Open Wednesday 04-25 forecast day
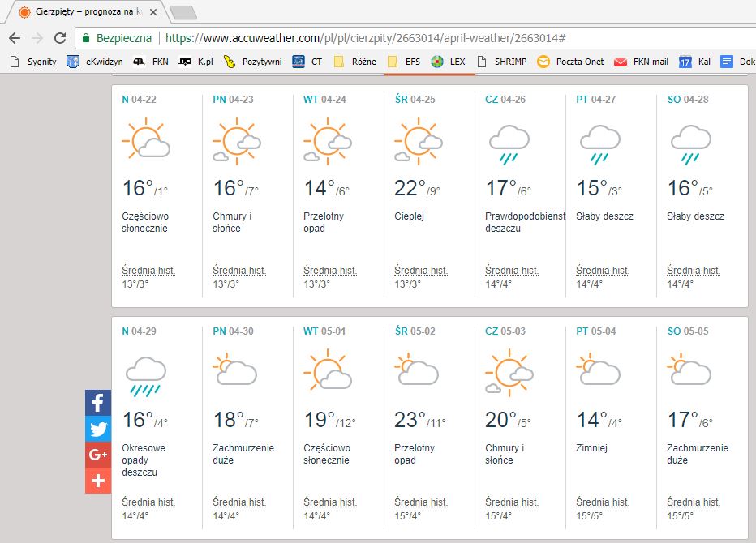 tap(414, 100)
